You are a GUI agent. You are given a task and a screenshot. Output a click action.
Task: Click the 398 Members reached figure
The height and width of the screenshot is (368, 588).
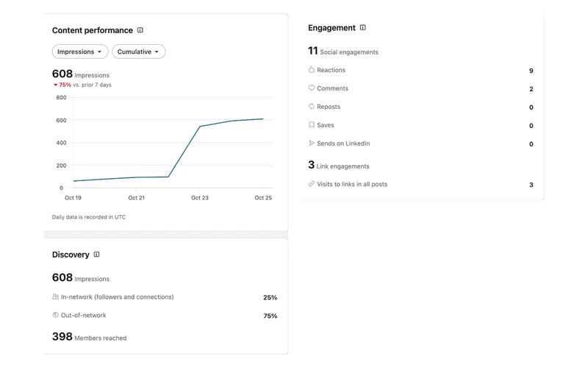coord(89,336)
